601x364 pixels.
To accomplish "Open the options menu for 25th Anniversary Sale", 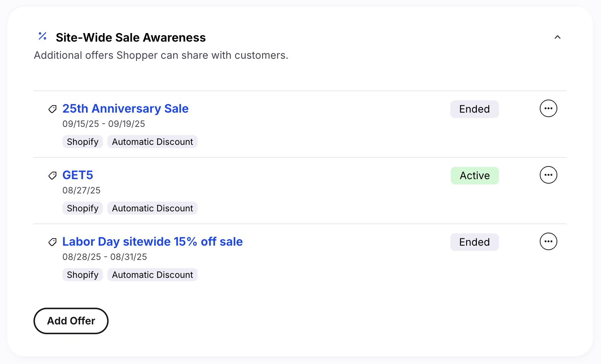I will [x=548, y=108].
